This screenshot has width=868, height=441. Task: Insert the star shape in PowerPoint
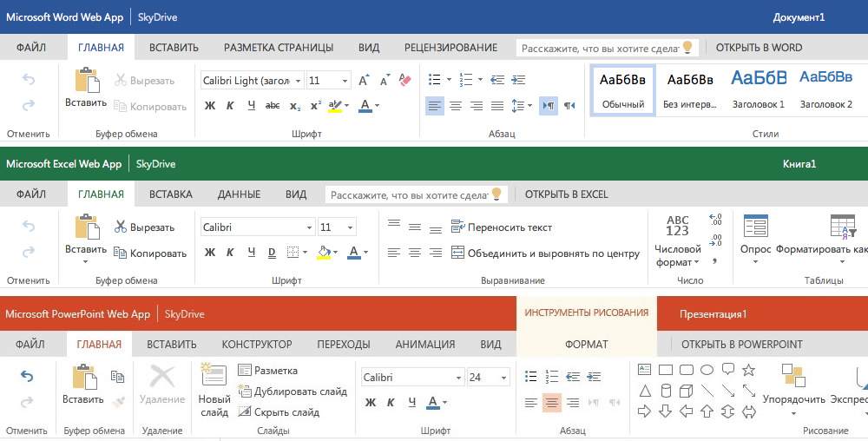pyautogui.click(x=749, y=370)
